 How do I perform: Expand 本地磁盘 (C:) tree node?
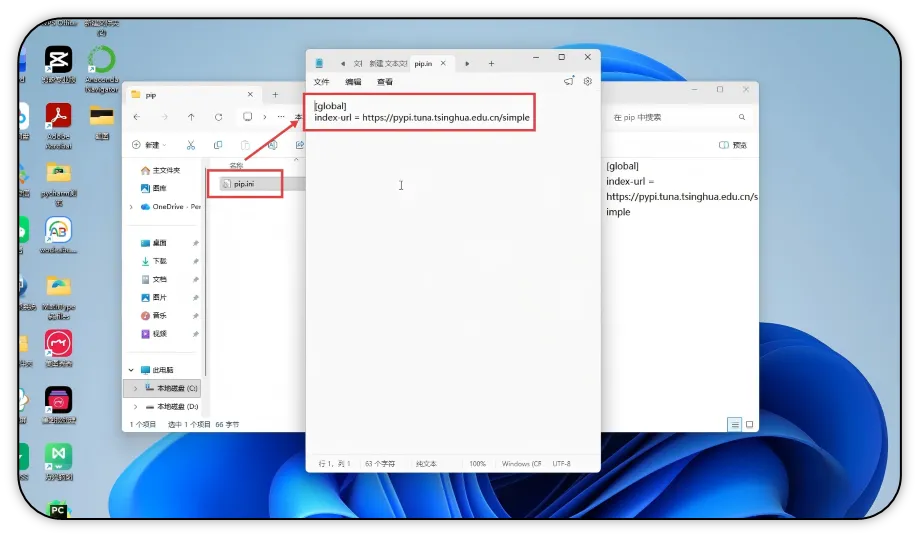coord(135,388)
